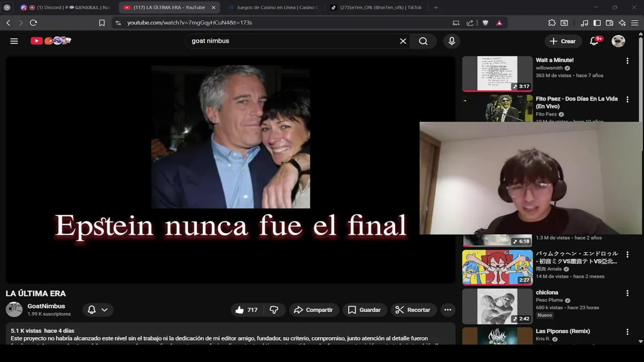The image size is (644, 362).
Task: Open chiclona video thumbnail
Action: tap(497, 306)
